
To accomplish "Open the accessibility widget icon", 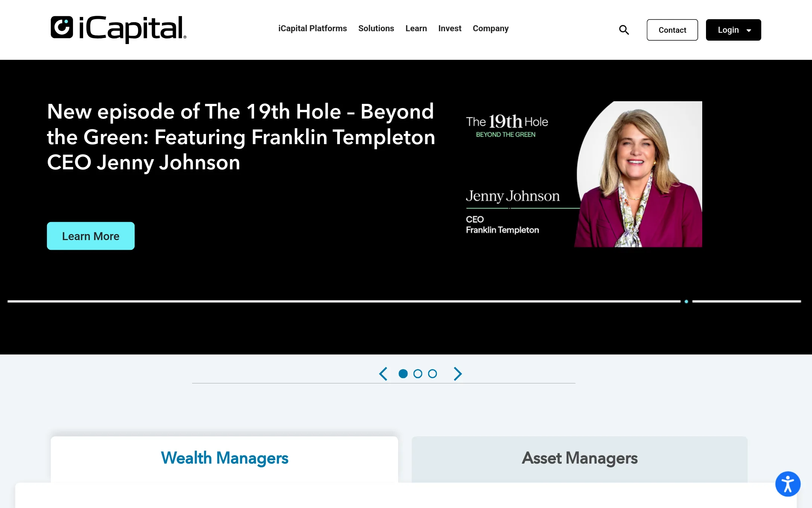I will [788, 484].
